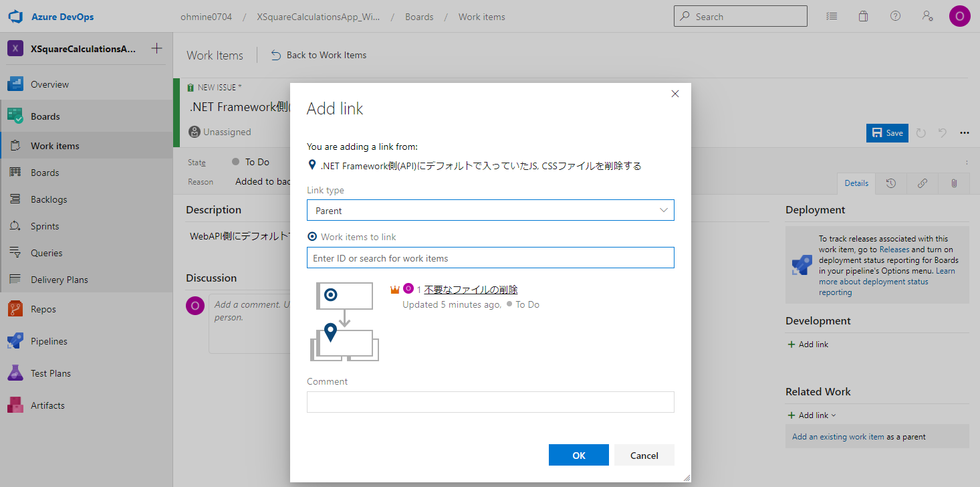This screenshot has height=487, width=980.
Task: Click the Add a comment discussion box
Action: (249, 323)
